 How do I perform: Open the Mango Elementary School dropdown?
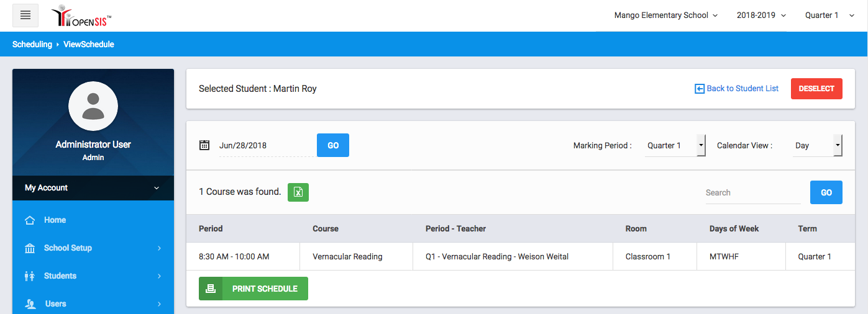(x=665, y=16)
